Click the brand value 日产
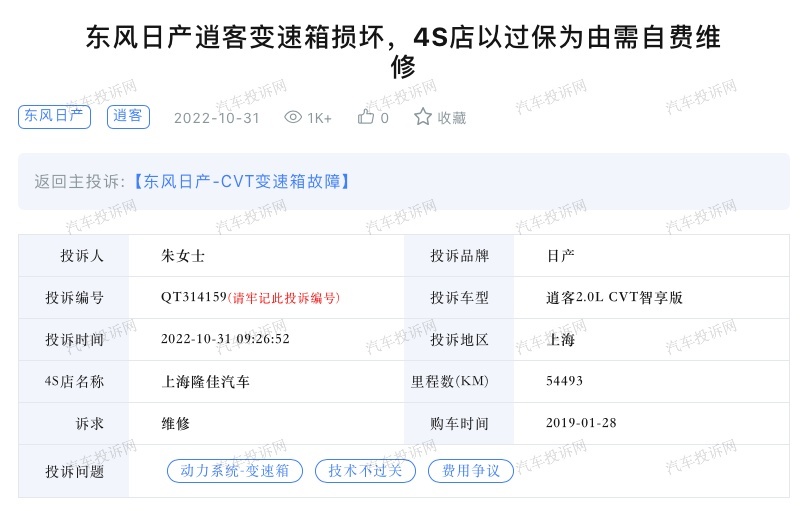Image resolution: width=810 pixels, height=511 pixels. (560, 256)
